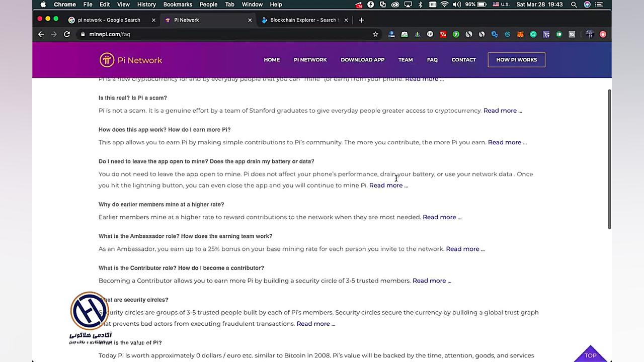Open the PI NETWORK nav link

click(x=310, y=60)
